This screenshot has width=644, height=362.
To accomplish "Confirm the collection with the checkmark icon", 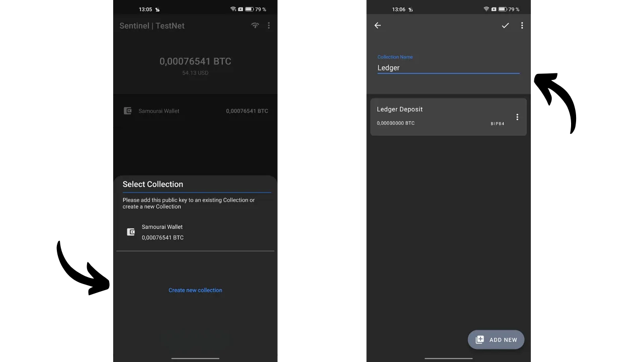I will tap(505, 26).
